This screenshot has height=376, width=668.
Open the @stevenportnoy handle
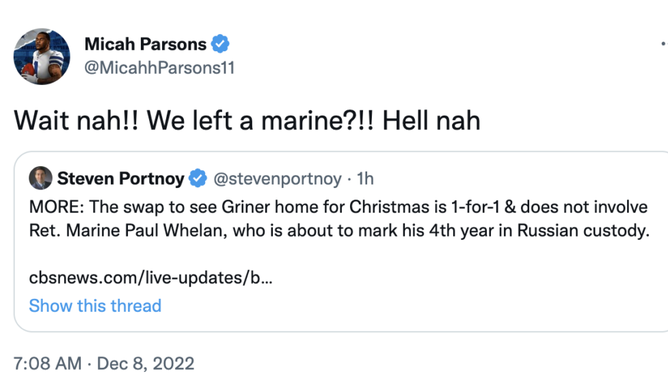pyautogui.click(x=277, y=179)
